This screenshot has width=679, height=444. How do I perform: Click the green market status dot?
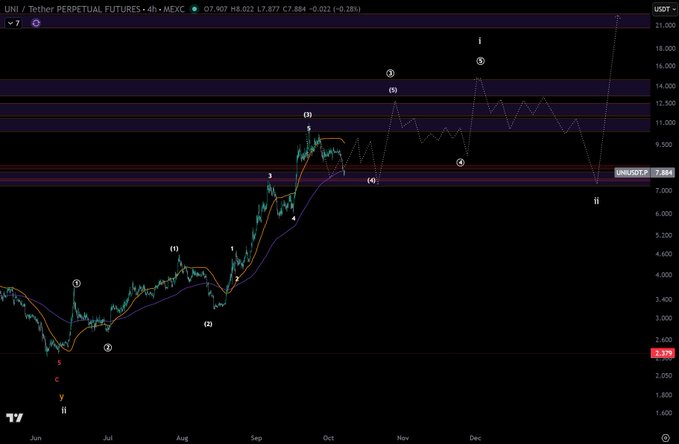(x=194, y=9)
